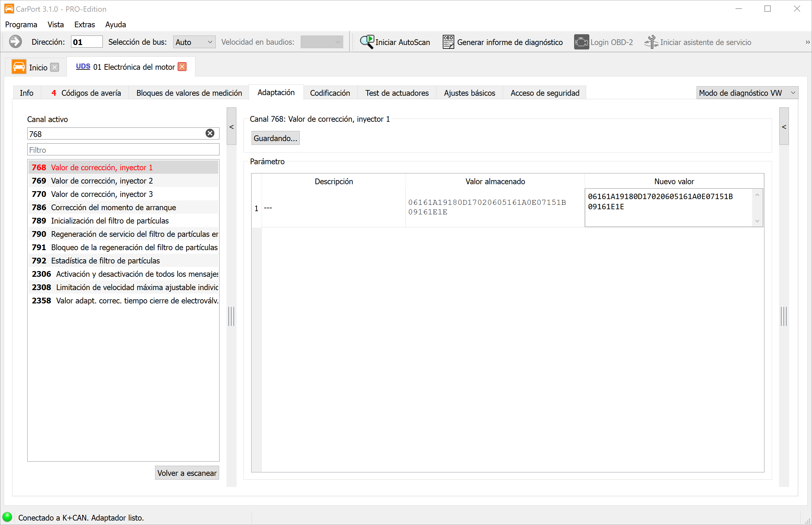Click the Guardando... button
This screenshot has height=525, width=812.
click(276, 138)
